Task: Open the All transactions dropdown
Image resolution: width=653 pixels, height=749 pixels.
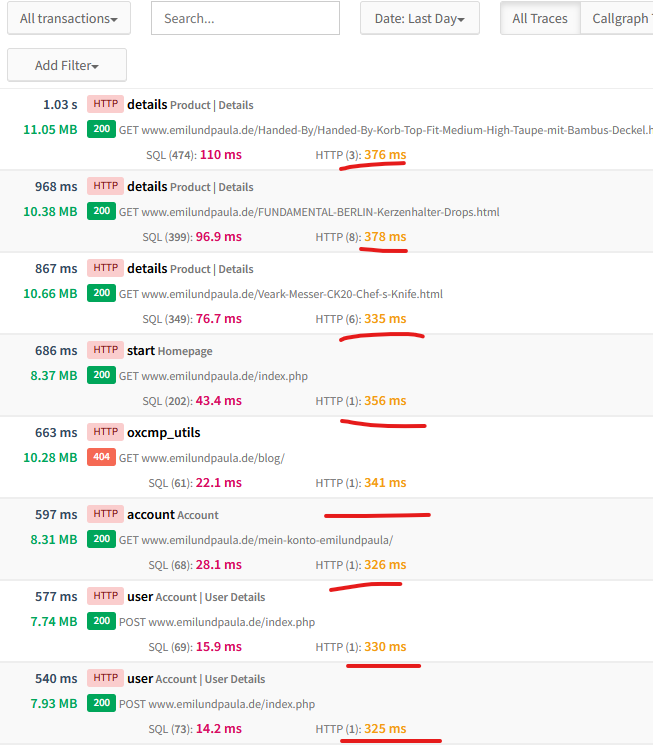Action: 75,18
